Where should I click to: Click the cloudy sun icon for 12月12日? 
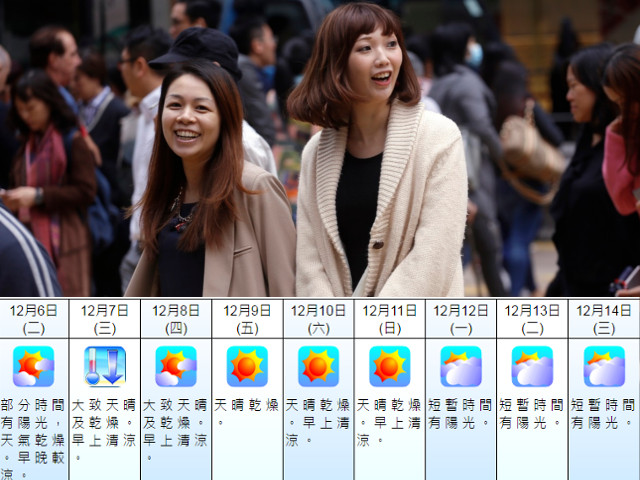(x=461, y=366)
